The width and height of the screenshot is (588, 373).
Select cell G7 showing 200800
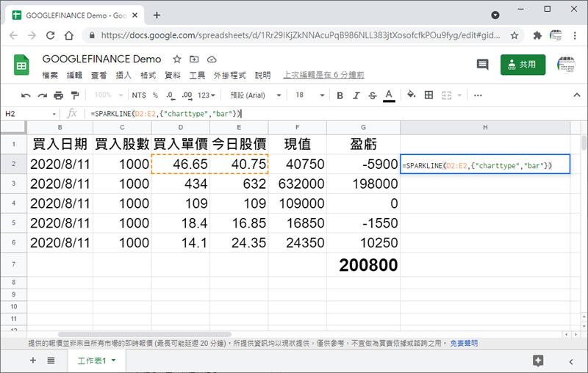(363, 265)
